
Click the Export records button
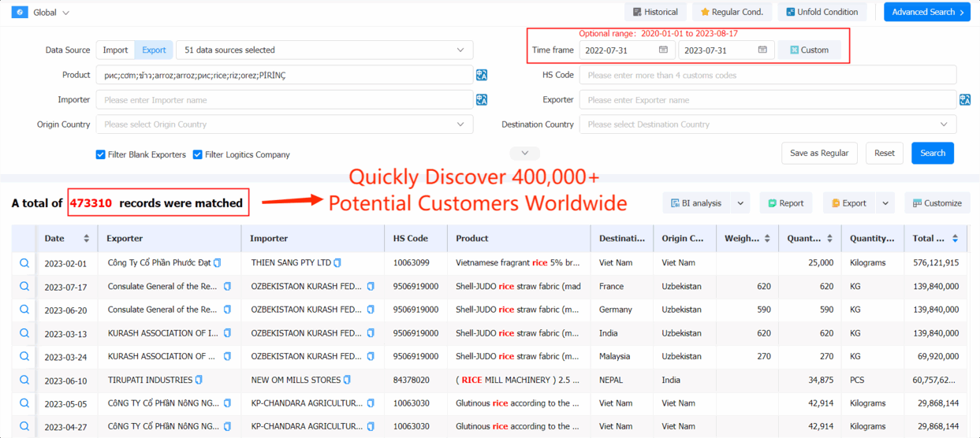point(848,203)
